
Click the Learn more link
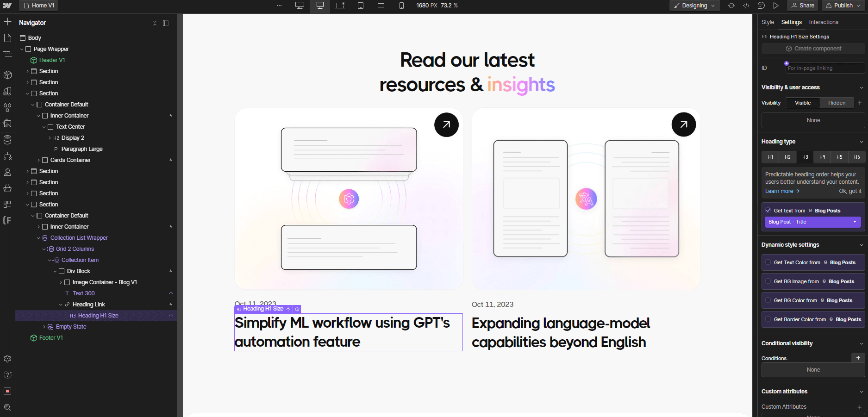[779, 191]
